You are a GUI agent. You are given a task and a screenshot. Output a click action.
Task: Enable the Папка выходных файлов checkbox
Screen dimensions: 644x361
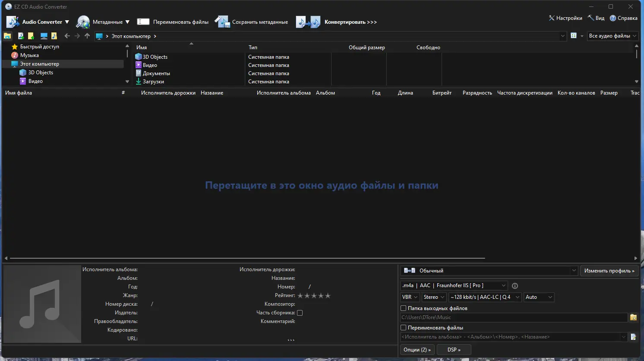coord(404,308)
